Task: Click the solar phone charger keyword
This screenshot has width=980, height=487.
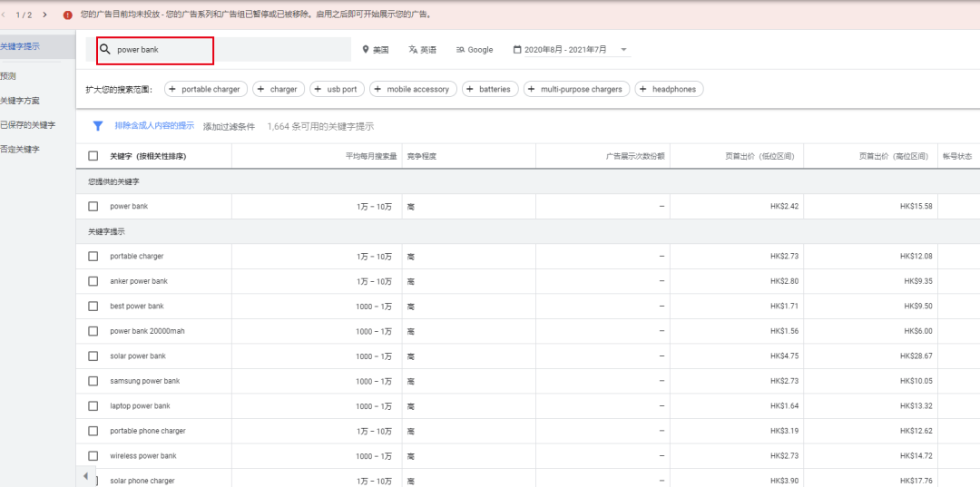Action: (x=142, y=481)
